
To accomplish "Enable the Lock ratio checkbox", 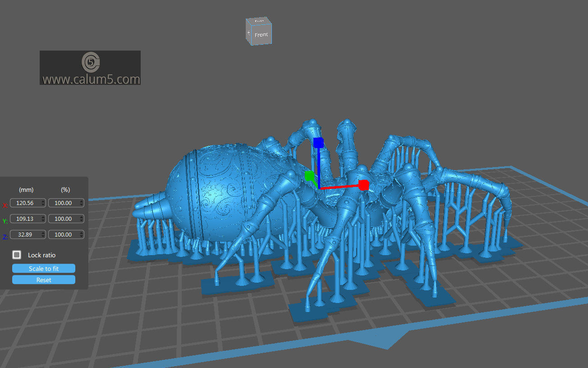I will 17,255.
